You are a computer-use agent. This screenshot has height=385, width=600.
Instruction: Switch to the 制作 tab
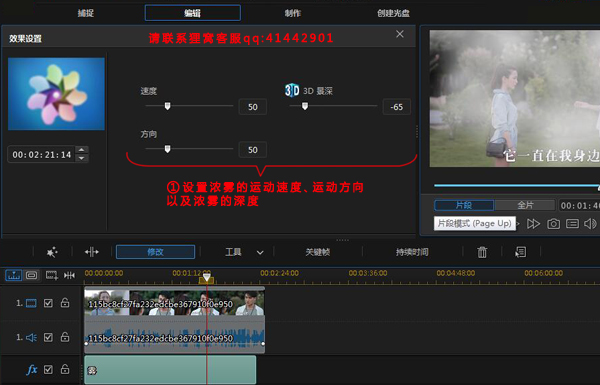(293, 13)
